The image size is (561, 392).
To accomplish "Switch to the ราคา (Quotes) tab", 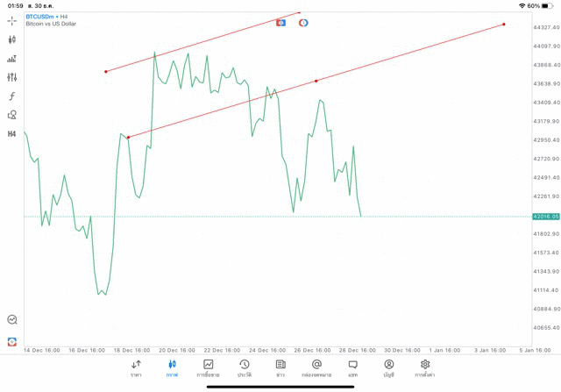I will [136, 367].
